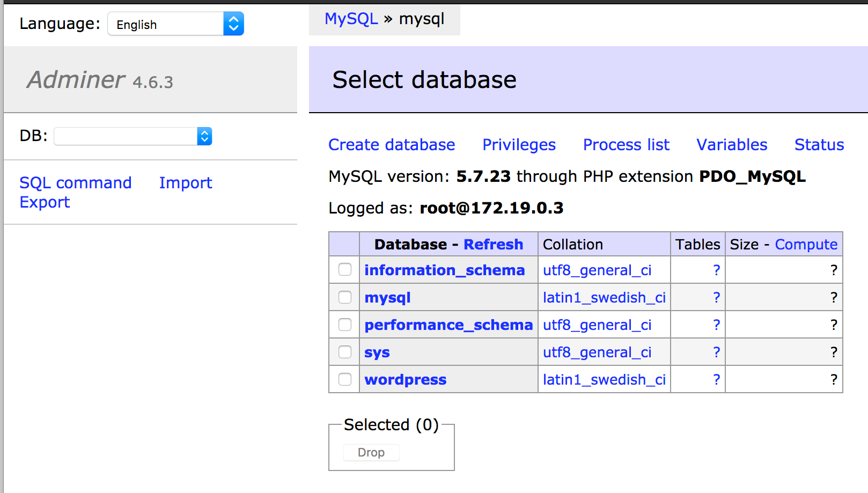The height and width of the screenshot is (493, 868).
Task: Open the SQL command page
Action: pyautogui.click(x=76, y=183)
